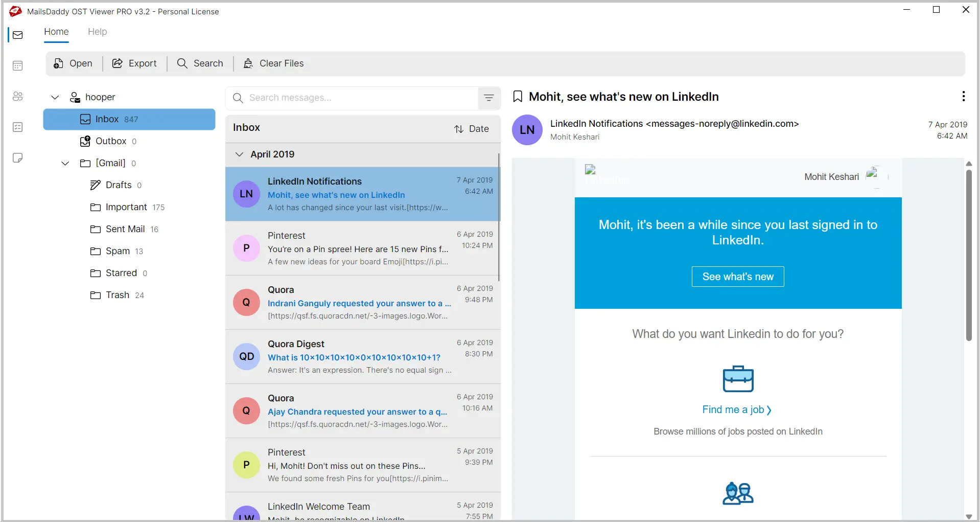This screenshot has width=980, height=522.
Task: Open Quora email from Ajay Chandra
Action: (x=362, y=411)
